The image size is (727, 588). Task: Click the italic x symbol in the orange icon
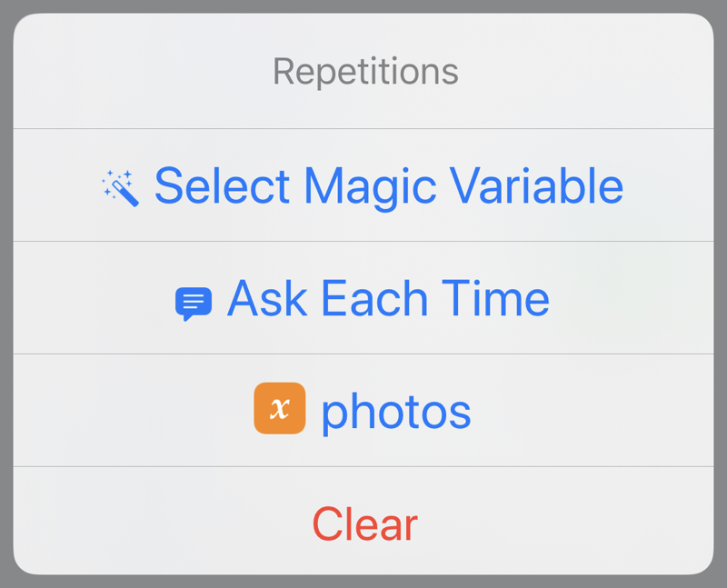click(x=280, y=409)
